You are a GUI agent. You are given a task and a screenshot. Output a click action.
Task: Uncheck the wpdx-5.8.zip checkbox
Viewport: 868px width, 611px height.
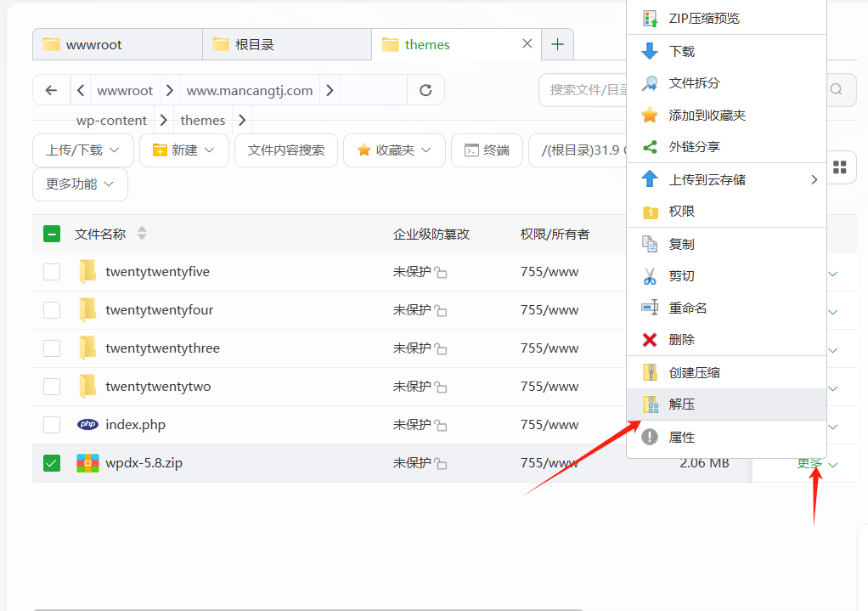(52, 463)
